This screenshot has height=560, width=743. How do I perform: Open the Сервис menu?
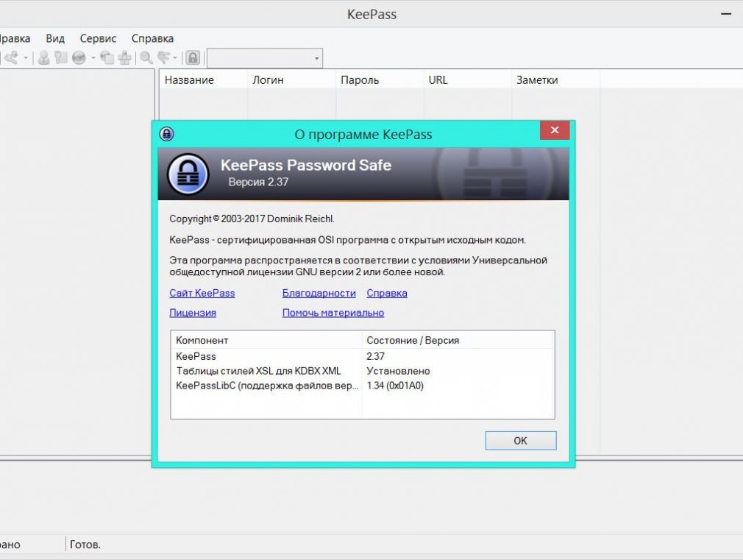98,38
